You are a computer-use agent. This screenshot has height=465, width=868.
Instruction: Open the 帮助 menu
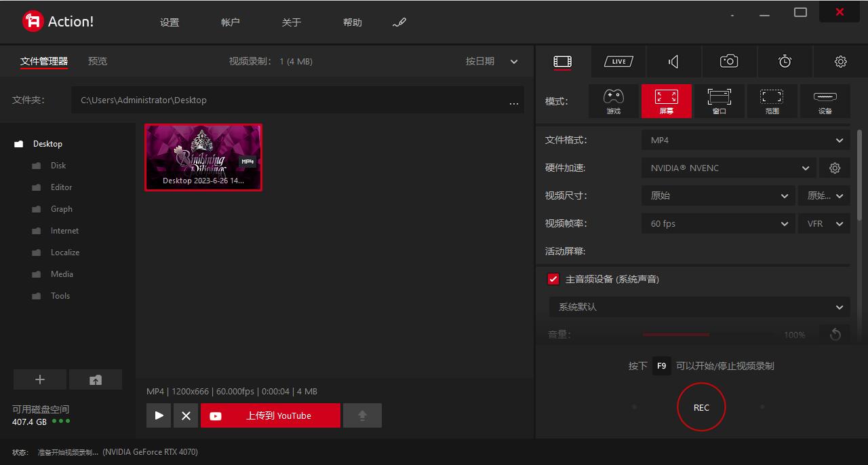pos(353,22)
